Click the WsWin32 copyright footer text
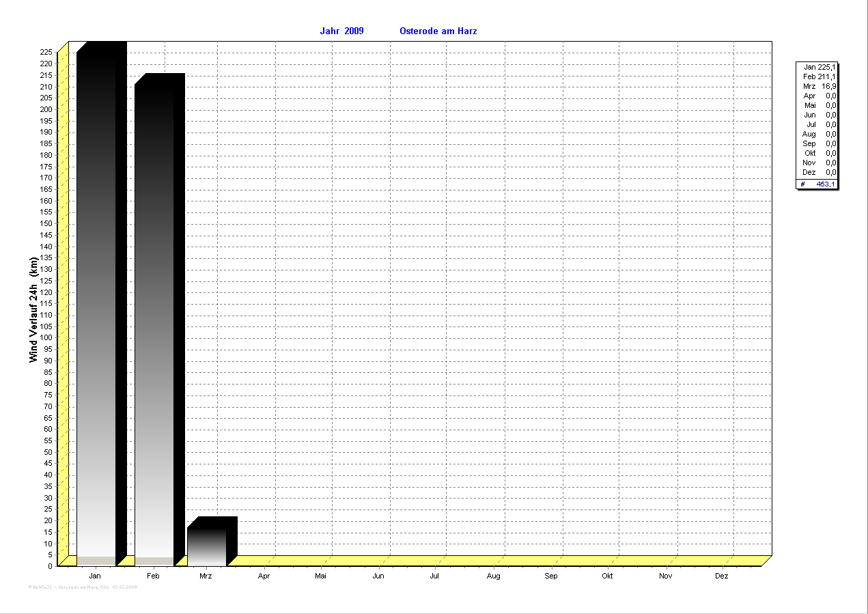868x614 pixels. 83,587
